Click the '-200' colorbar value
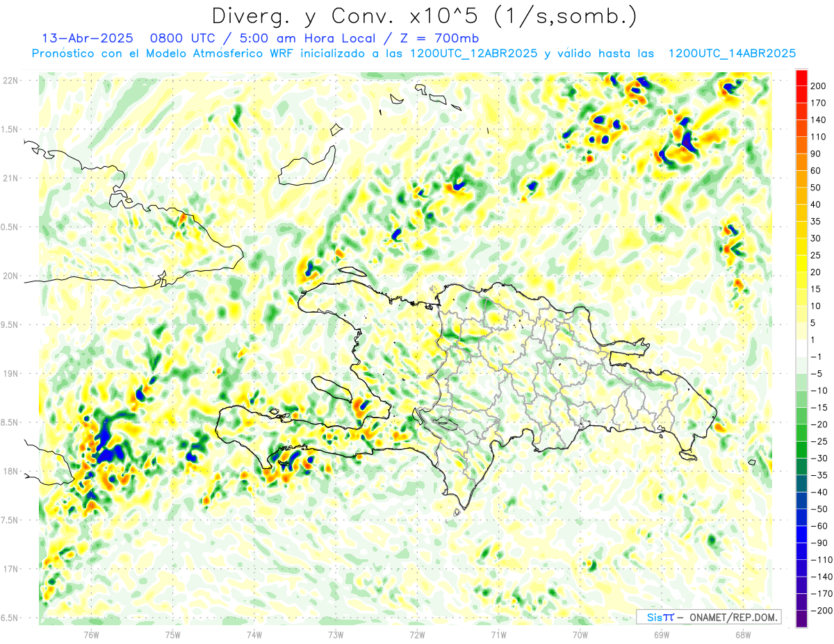The width and height of the screenshot is (834, 644). (x=820, y=610)
